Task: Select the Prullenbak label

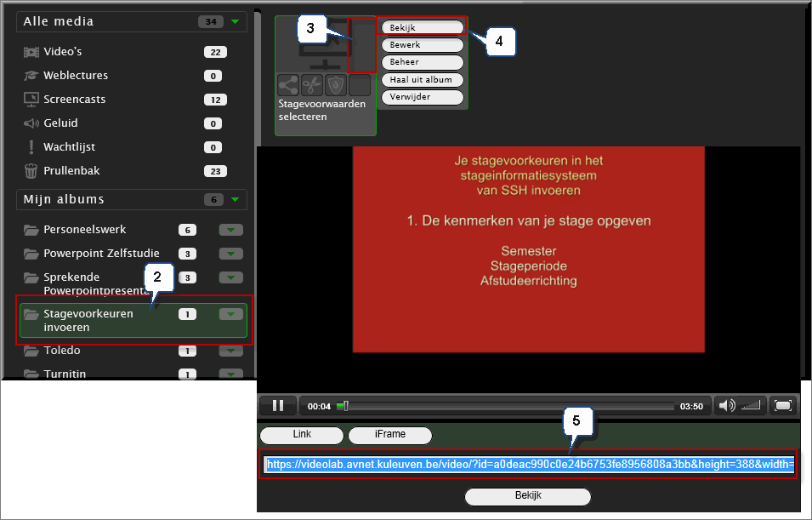Action: (x=71, y=171)
